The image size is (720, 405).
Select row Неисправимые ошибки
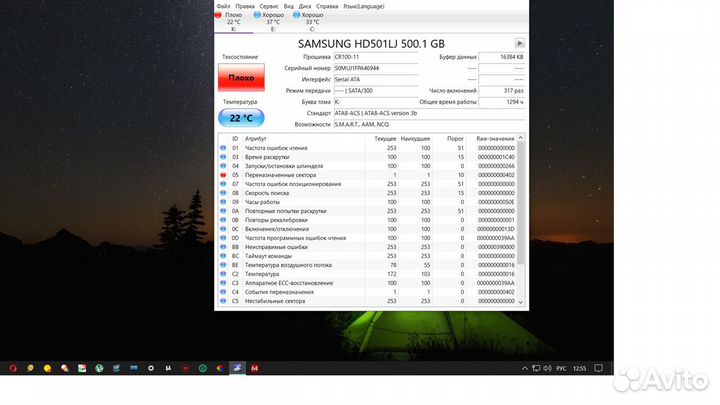tap(368, 247)
